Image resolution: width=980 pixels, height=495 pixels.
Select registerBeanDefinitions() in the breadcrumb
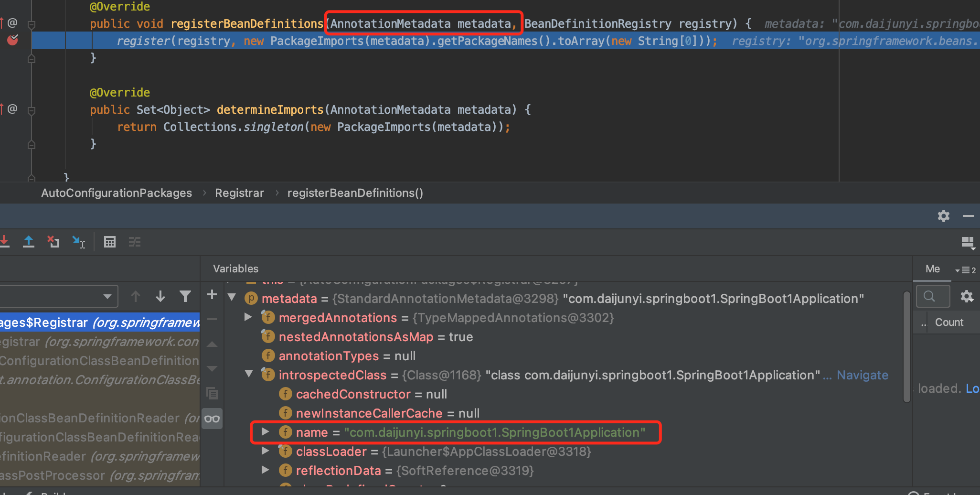coord(355,193)
